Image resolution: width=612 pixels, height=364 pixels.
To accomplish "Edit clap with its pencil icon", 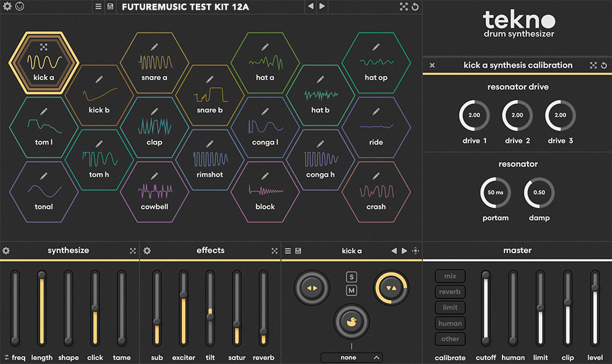I will pos(155,112).
